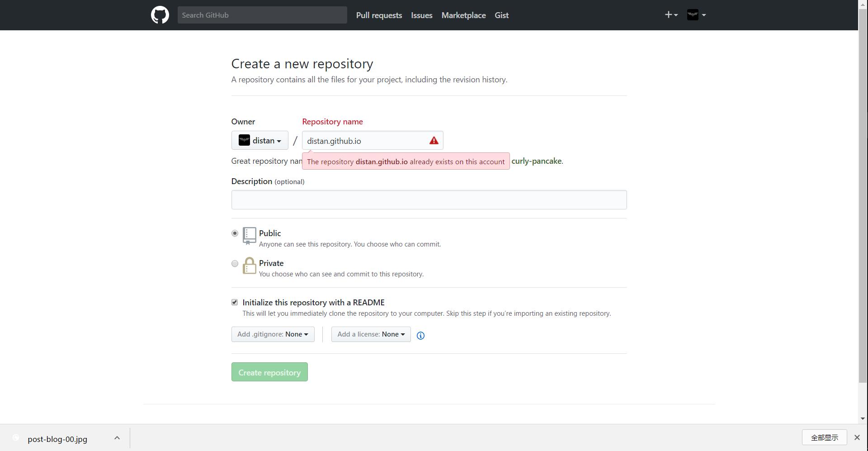This screenshot has height=451, width=868.
Task: Click the Repository name input field
Action: point(373,140)
